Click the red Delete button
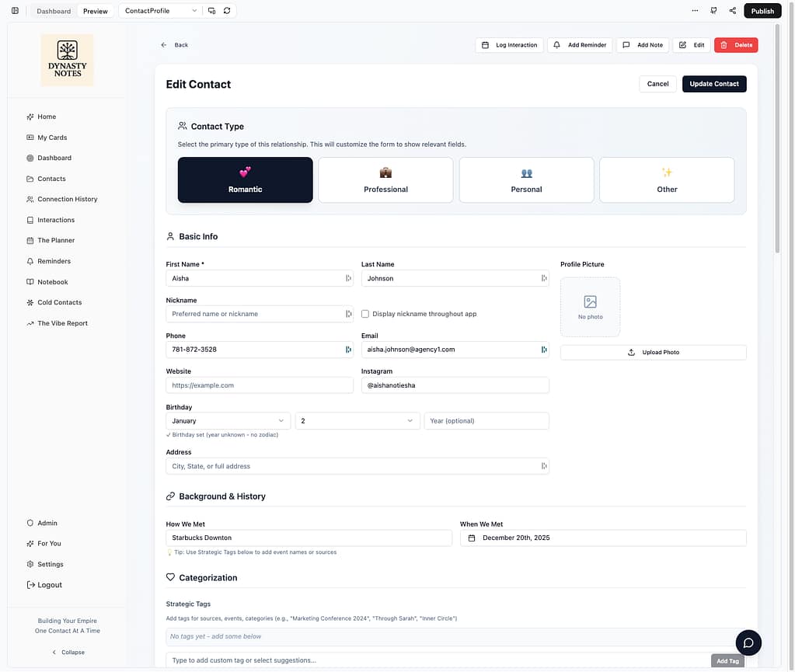 tap(735, 45)
